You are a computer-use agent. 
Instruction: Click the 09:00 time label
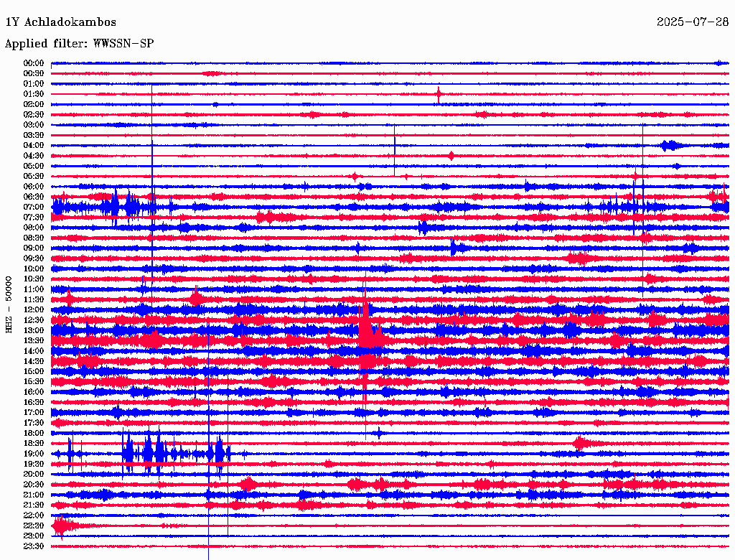pyautogui.click(x=34, y=248)
